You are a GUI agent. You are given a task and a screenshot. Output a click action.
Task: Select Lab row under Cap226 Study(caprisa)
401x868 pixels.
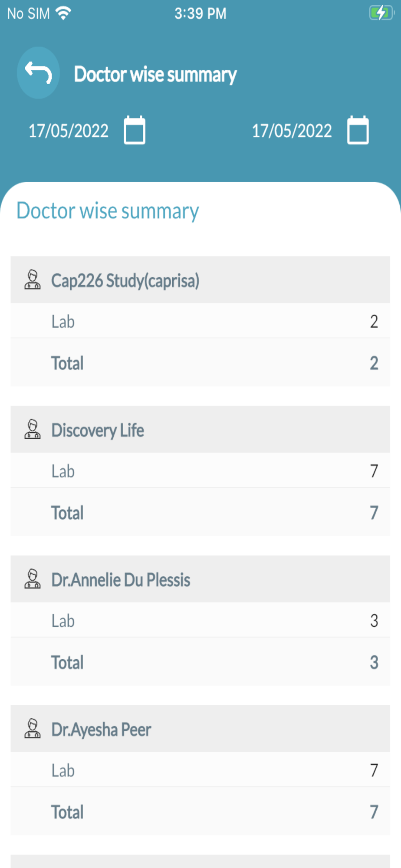pyautogui.click(x=200, y=321)
